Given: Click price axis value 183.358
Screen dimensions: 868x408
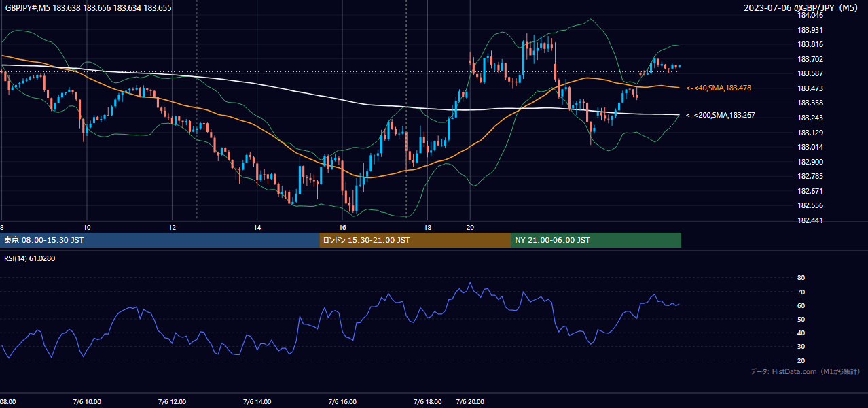Looking at the screenshot, I should click(810, 103).
